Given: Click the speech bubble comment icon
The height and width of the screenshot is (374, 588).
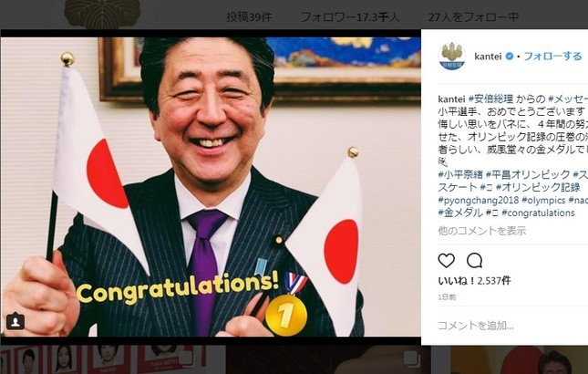Looking at the screenshot, I should (474, 260).
